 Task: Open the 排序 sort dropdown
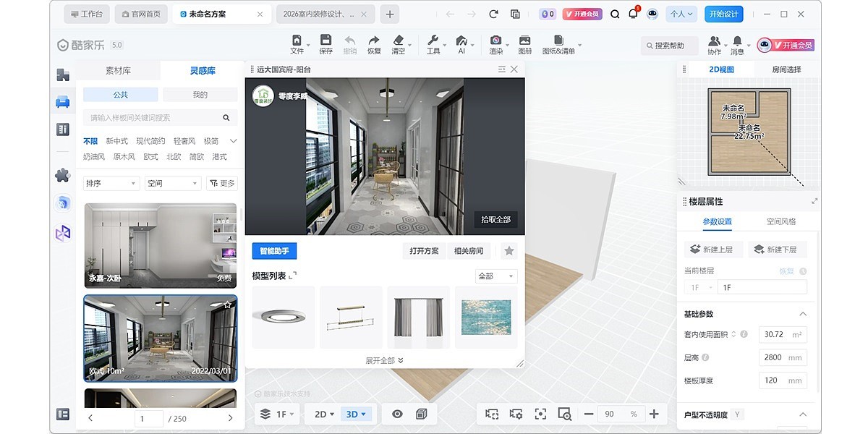click(x=111, y=184)
